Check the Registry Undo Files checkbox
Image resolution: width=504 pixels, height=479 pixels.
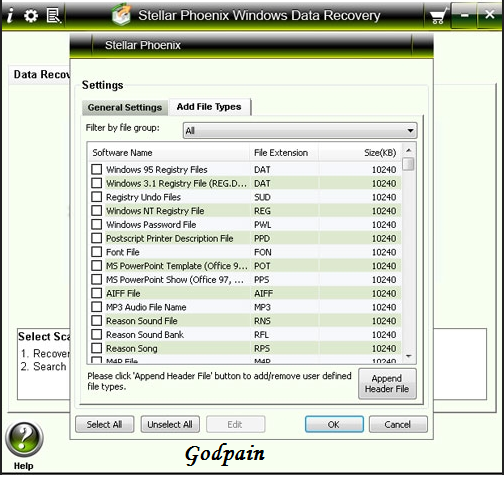(x=97, y=197)
